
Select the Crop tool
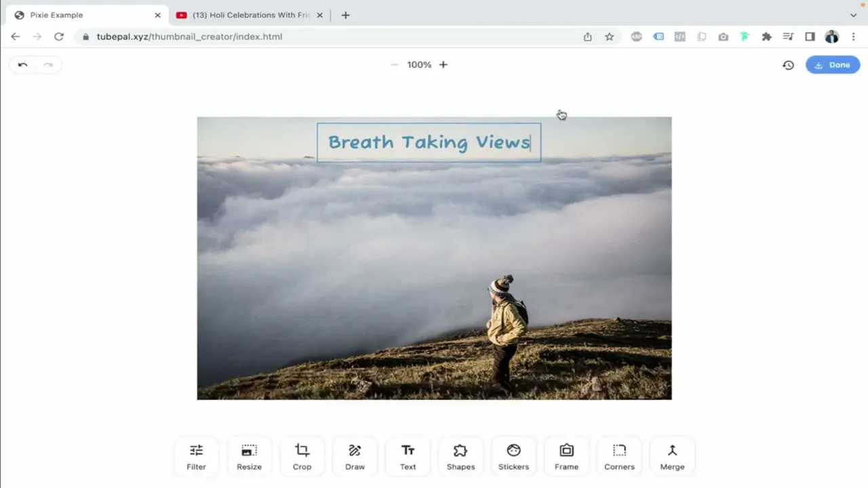(302, 457)
